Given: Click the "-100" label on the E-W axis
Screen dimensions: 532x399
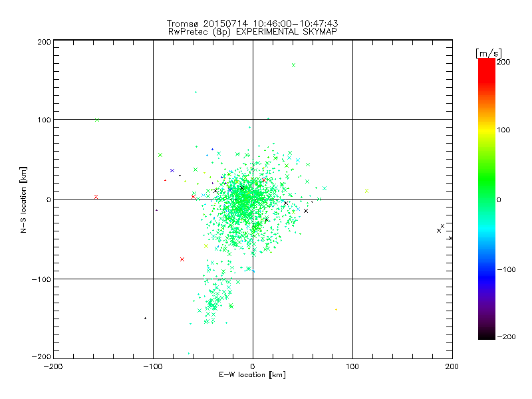Looking at the screenshot, I should pyautogui.click(x=153, y=367).
